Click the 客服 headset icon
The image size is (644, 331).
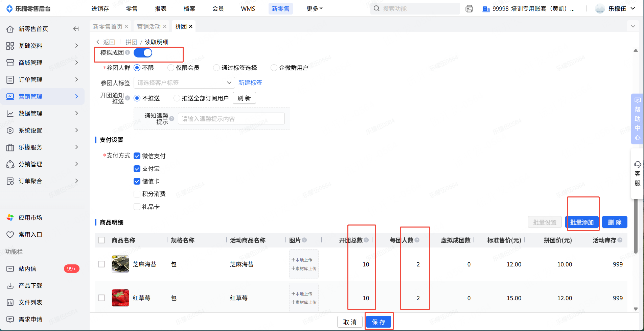638,165
